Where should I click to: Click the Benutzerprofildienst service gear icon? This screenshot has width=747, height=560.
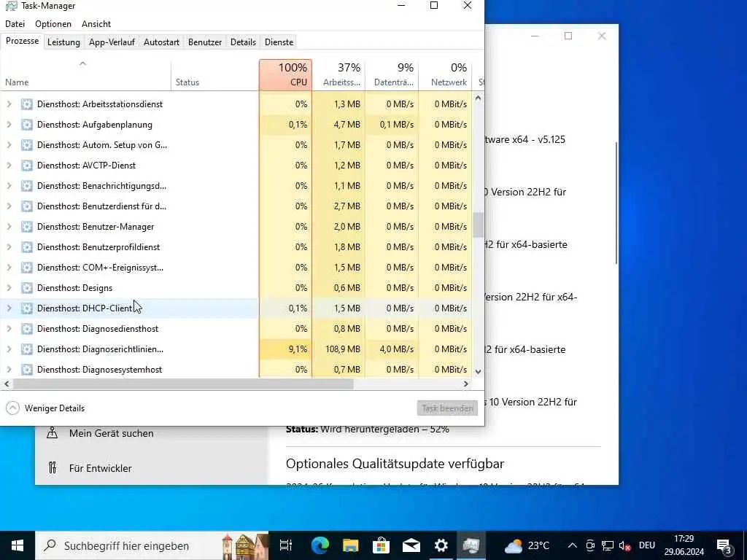click(27, 247)
